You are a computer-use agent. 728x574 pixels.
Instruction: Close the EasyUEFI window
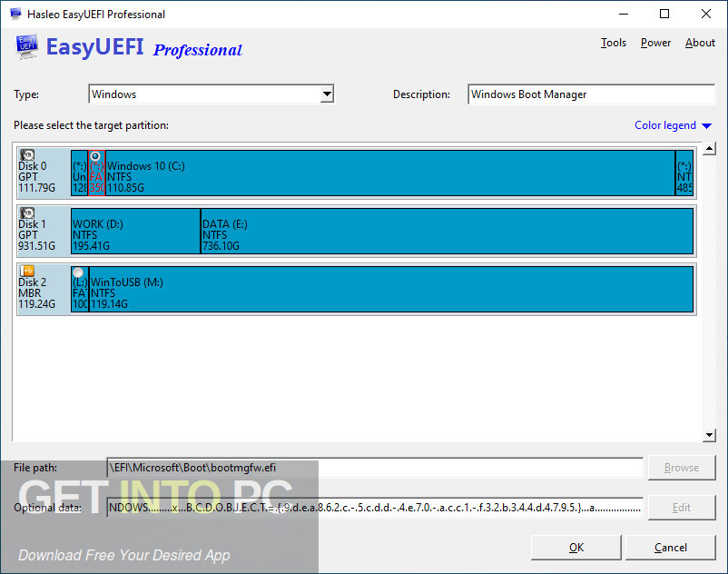coord(706,14)
